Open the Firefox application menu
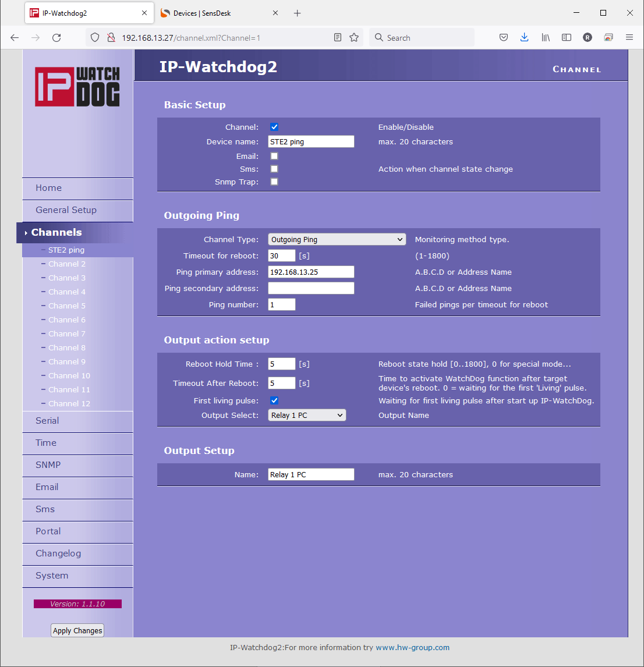The image size is (644, 667). [x=629, y=37]
